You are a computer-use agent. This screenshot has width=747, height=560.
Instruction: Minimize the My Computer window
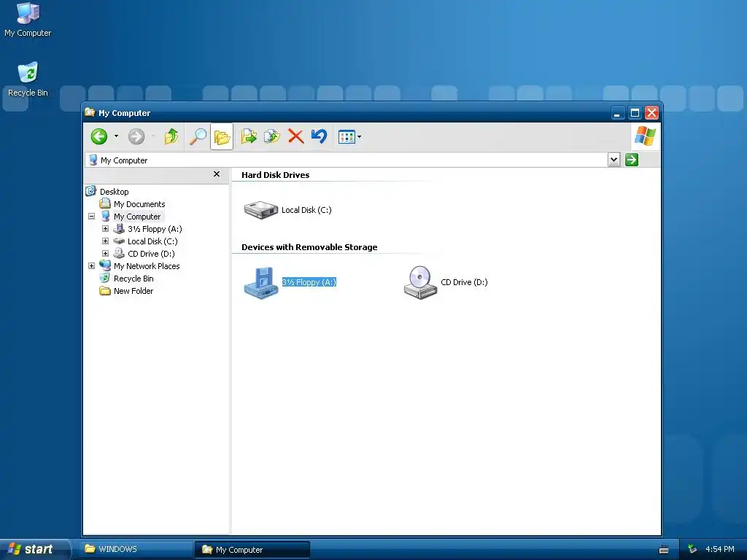point(617,113)
